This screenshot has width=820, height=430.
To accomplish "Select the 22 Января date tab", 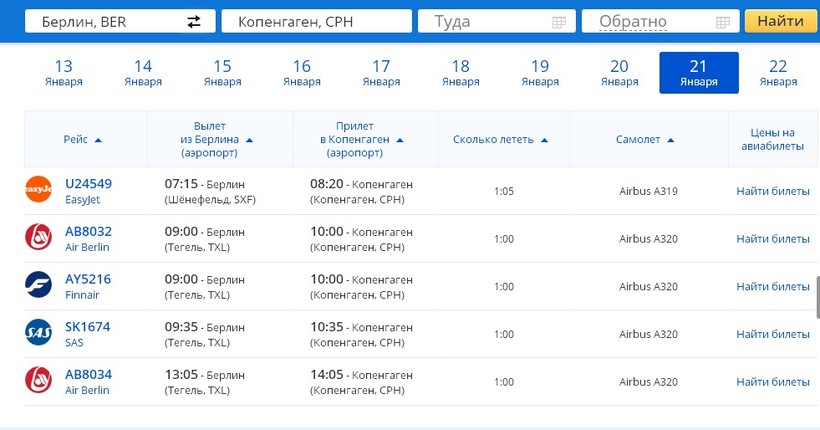I will (778, 73).
